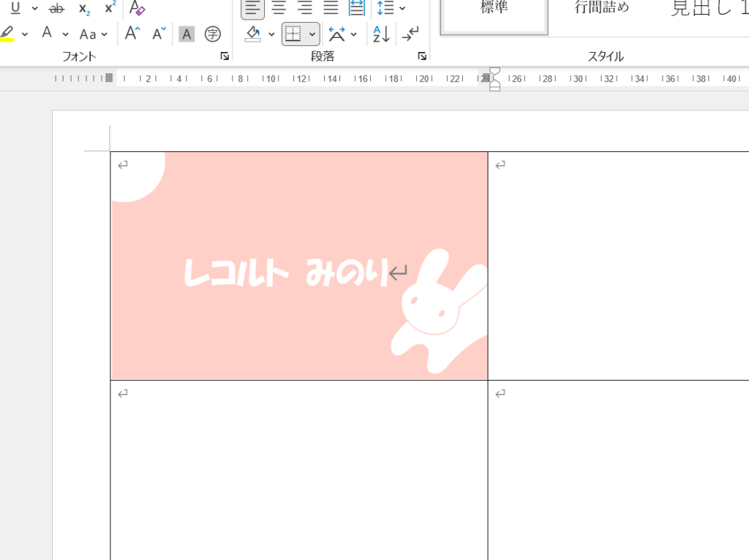Justify the paragraph text
This screenshot has height=560, width=749.
(x=331, y=7)
